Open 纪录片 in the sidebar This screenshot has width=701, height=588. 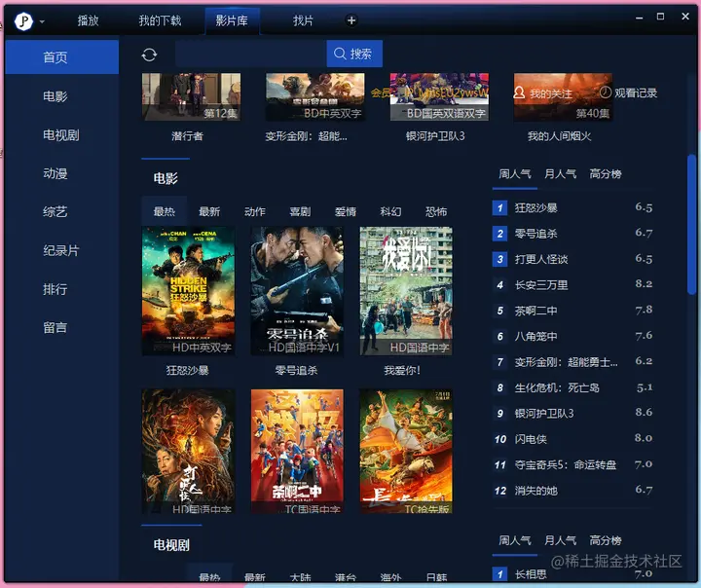60,250
